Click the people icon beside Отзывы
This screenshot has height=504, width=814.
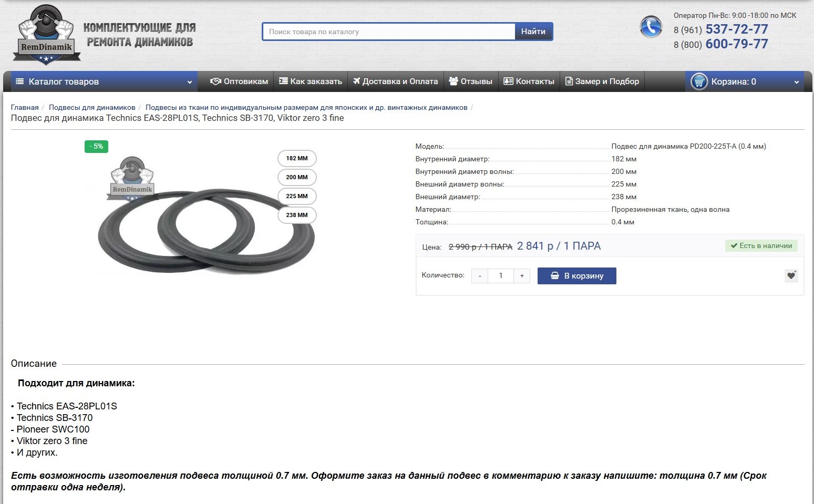pyautogui.click(x=454, y=81)
